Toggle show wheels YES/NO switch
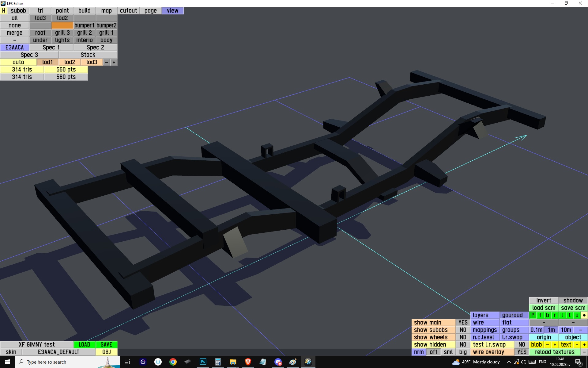This screenshot has height=368, width=588. [463, 337]
